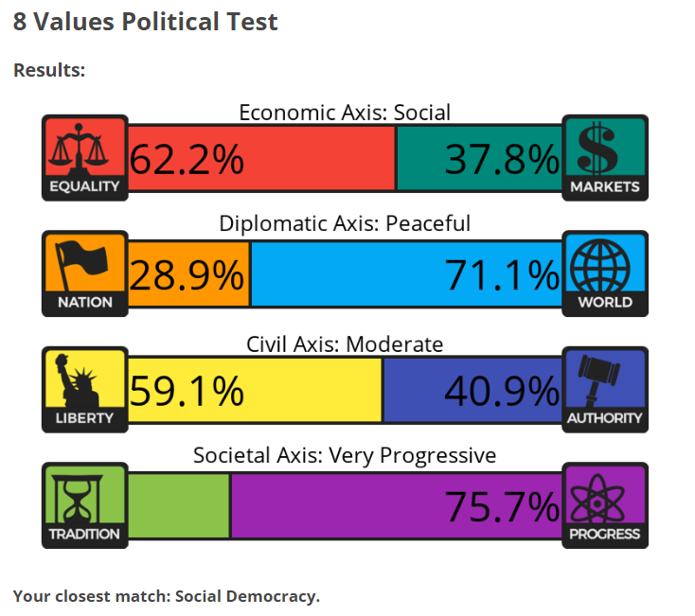Click the green tradition bar segment
Image resolution: width=695 pixels, height=616 pixels.
tap(178, 505)
